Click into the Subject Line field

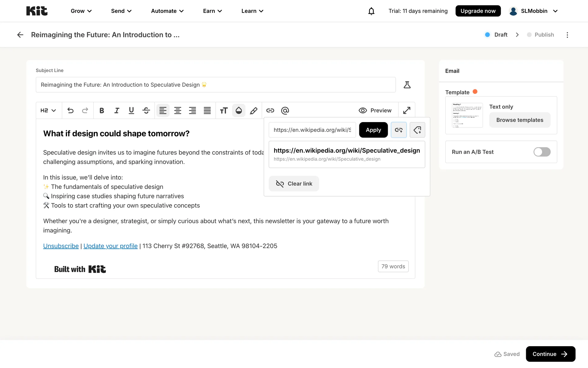click(216, 85)
